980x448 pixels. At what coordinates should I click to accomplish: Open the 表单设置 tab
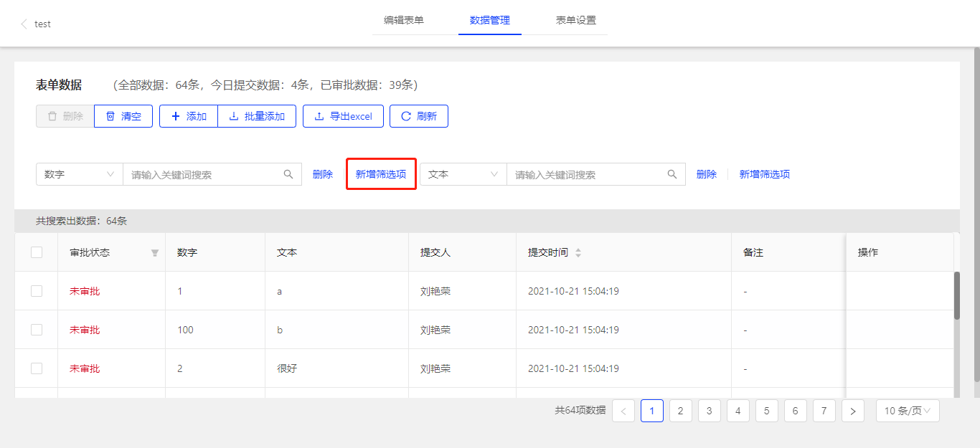[x=575, y=20]
